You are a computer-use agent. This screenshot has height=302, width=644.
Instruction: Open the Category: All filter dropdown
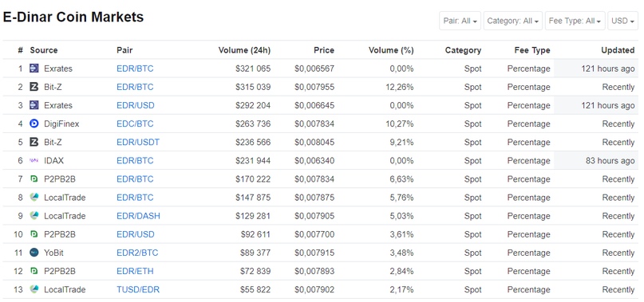(513, 21)
